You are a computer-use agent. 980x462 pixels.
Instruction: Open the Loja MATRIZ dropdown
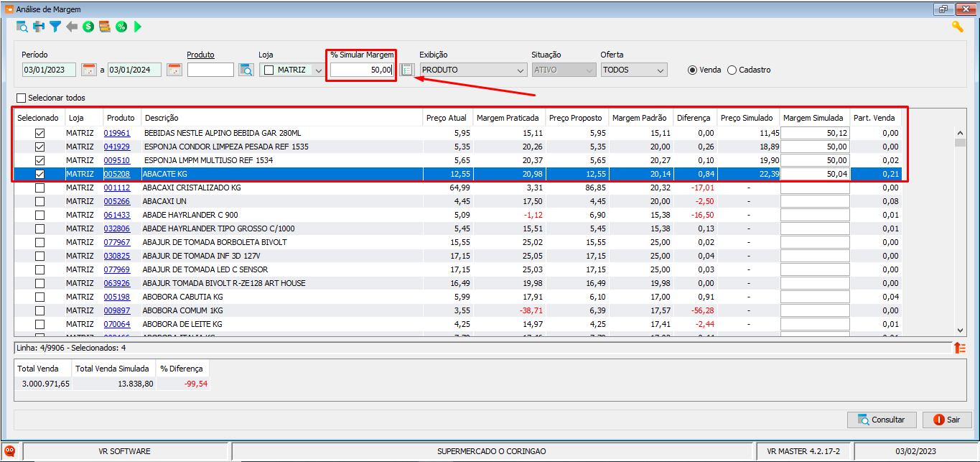pos(318,70)
